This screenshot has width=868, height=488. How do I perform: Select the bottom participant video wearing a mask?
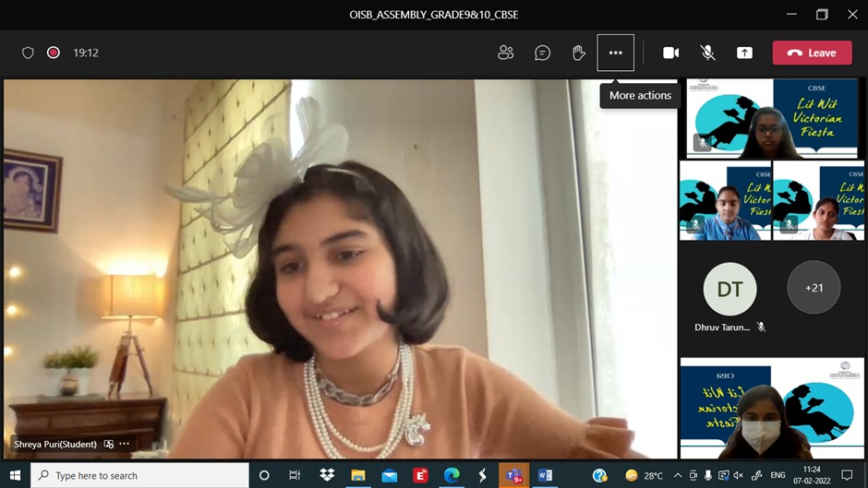[x=772, y=409]
